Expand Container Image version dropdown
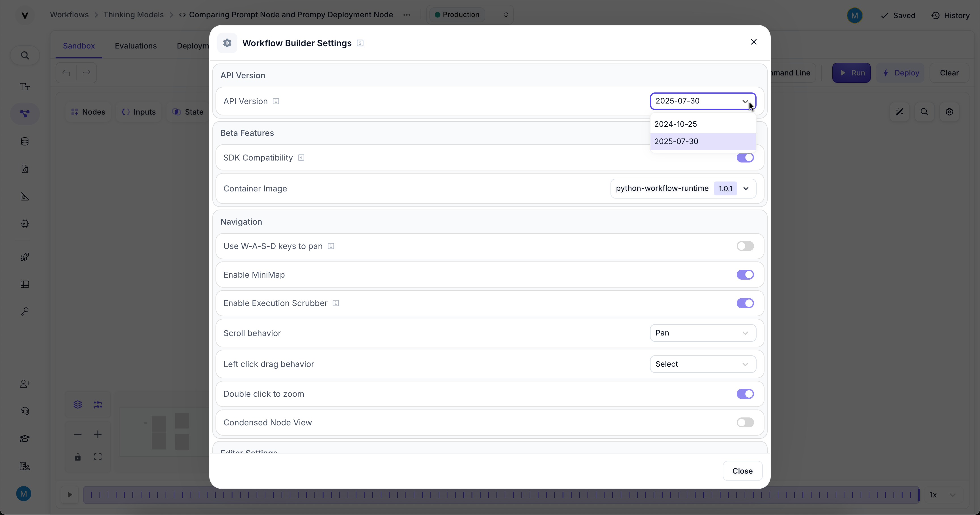The height and width of the screenshot is (515, 980). 746,189
